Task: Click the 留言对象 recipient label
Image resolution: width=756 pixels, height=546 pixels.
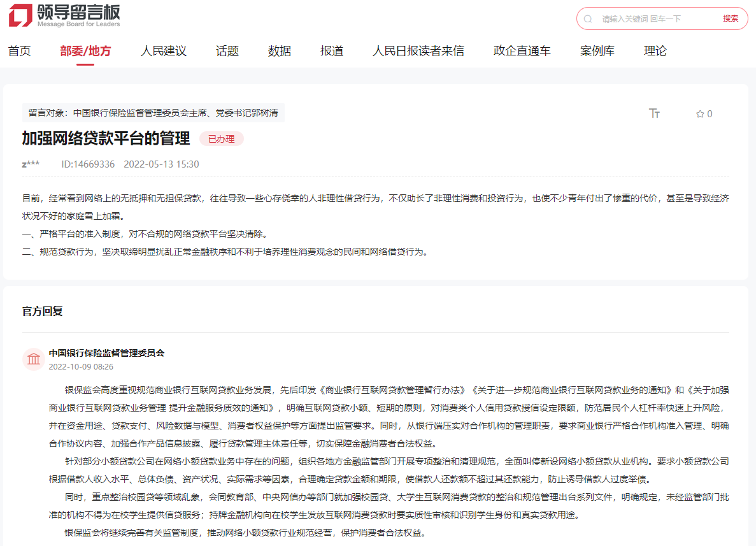Action: point(153,113)
